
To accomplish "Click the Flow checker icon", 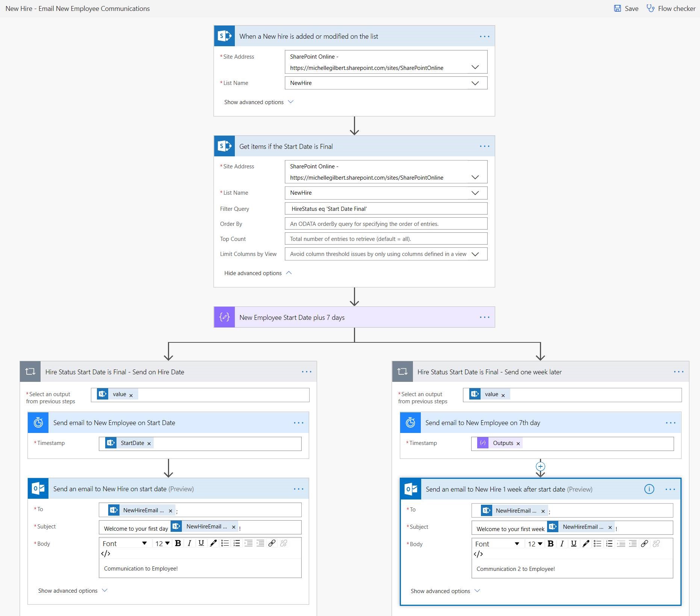I will (650, 8).
